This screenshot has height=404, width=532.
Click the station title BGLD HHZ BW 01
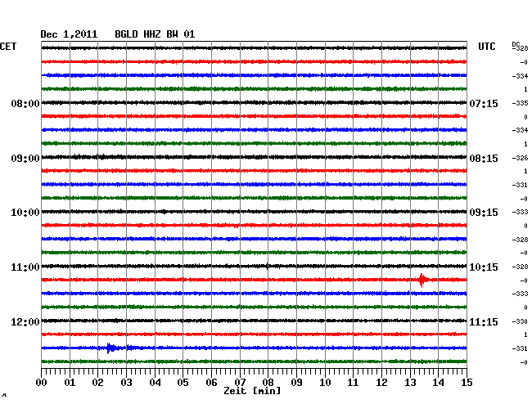coord(155,34)
